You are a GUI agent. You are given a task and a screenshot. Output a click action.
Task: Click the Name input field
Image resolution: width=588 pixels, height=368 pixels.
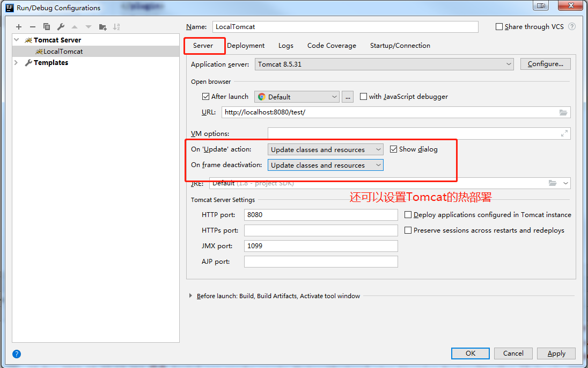(346, 27)
